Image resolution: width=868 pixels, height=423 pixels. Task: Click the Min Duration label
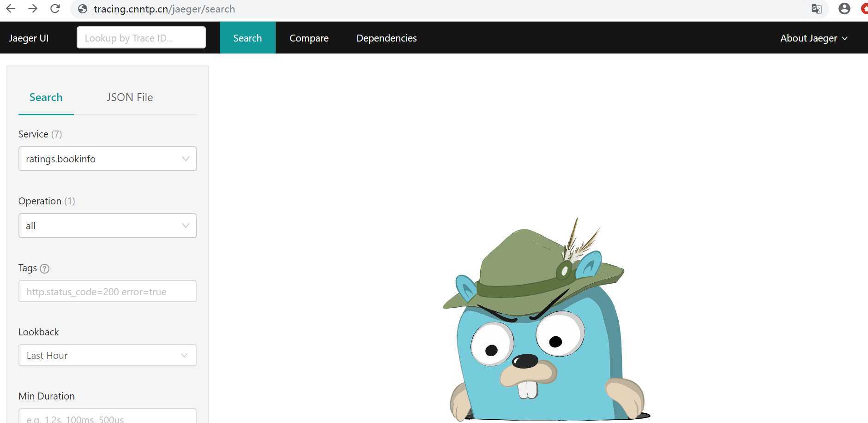pos(47,396)
